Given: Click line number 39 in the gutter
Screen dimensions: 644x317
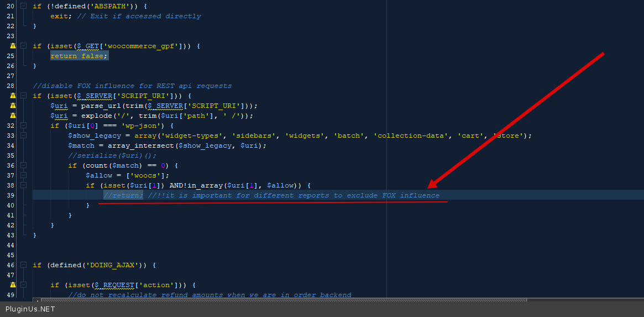Looking at the screenshot, I should [11, 195].
